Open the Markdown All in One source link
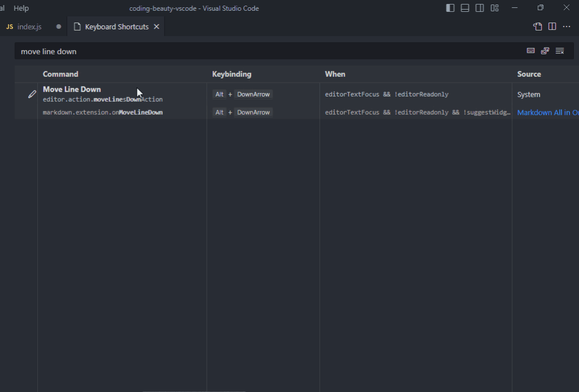The height and width of the screenshot is (392, 579). pos(547,112)
